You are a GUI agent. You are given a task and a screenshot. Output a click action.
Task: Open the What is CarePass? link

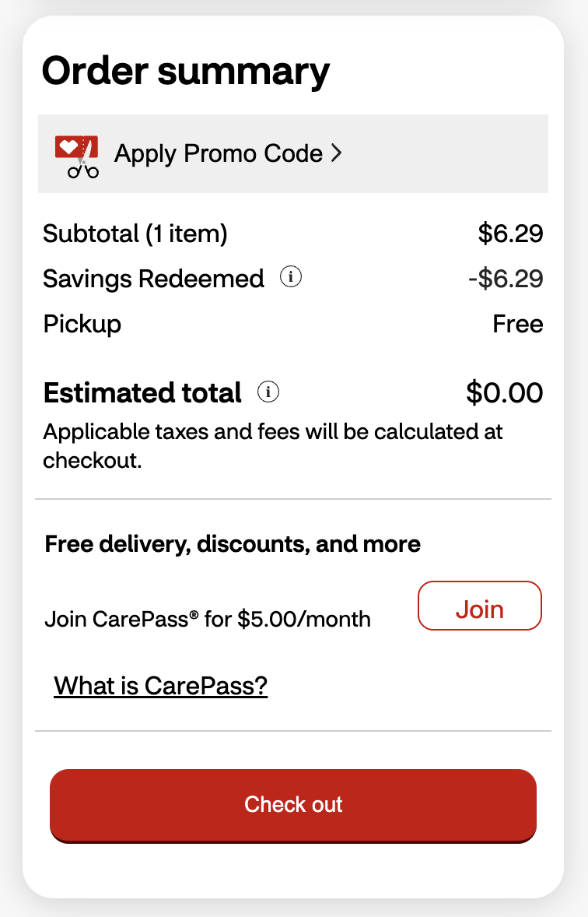161,686
